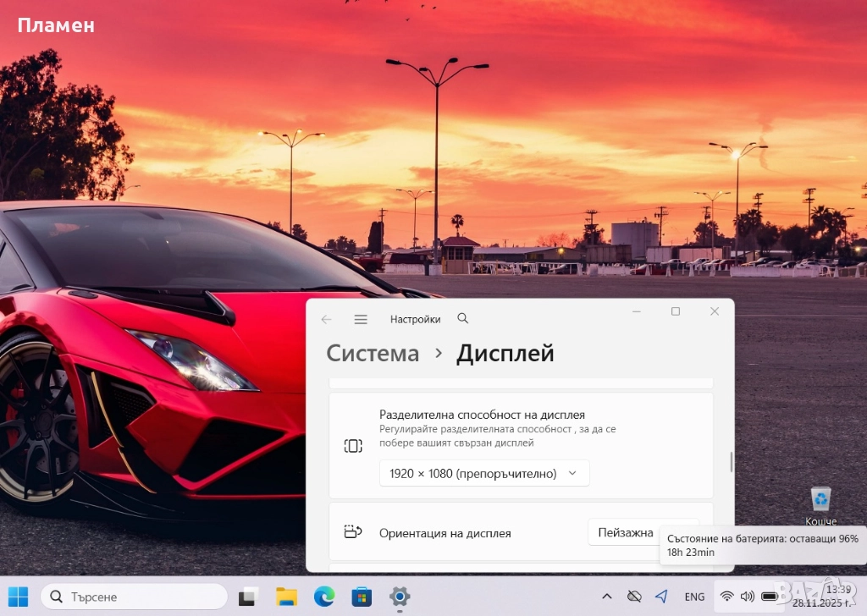Image resolution: width=867 pixels, height=616 pixels.
Task: Go to Система in the breadcrumb
Action: pos(373,354)
